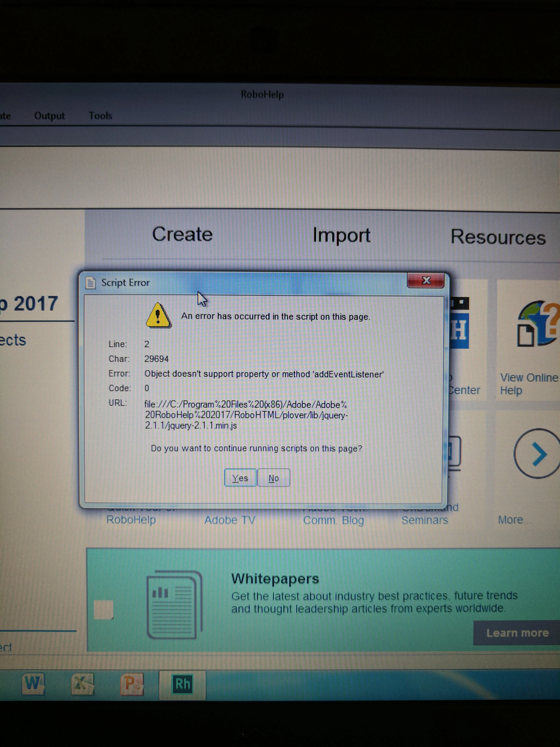The height and width of the screenshot is (747, 560).
Task: Open the Tools ribbon tab
Action: 100,116
